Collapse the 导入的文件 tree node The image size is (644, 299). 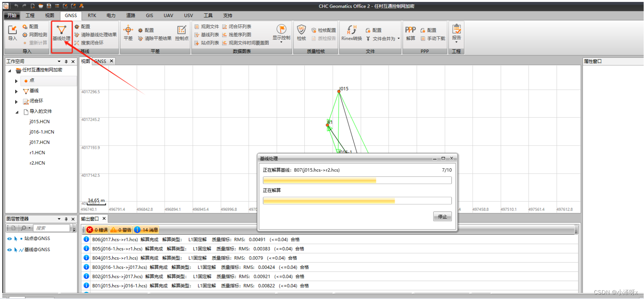click(16, 112)
